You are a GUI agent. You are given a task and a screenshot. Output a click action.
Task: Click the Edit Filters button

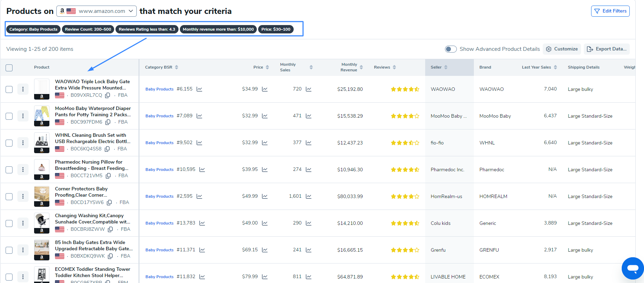click(610, 11)
